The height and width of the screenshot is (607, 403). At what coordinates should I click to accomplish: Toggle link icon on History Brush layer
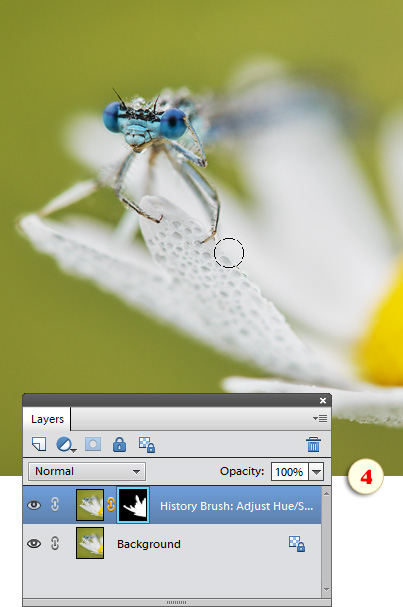coord(55,505)
